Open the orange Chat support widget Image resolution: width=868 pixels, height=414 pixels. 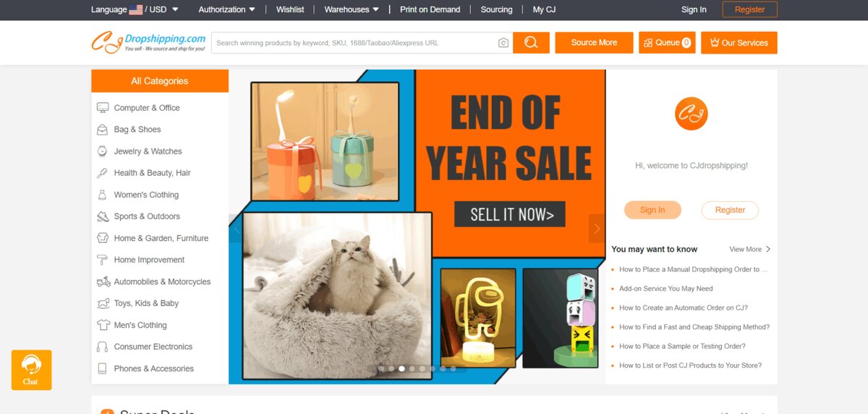click(x=31, y=370)
